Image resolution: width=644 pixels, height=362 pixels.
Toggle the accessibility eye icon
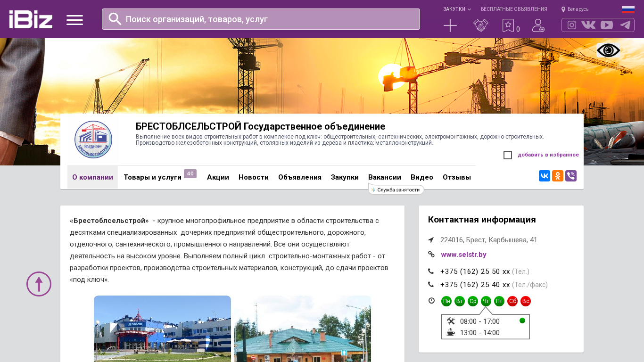[608, 50]
